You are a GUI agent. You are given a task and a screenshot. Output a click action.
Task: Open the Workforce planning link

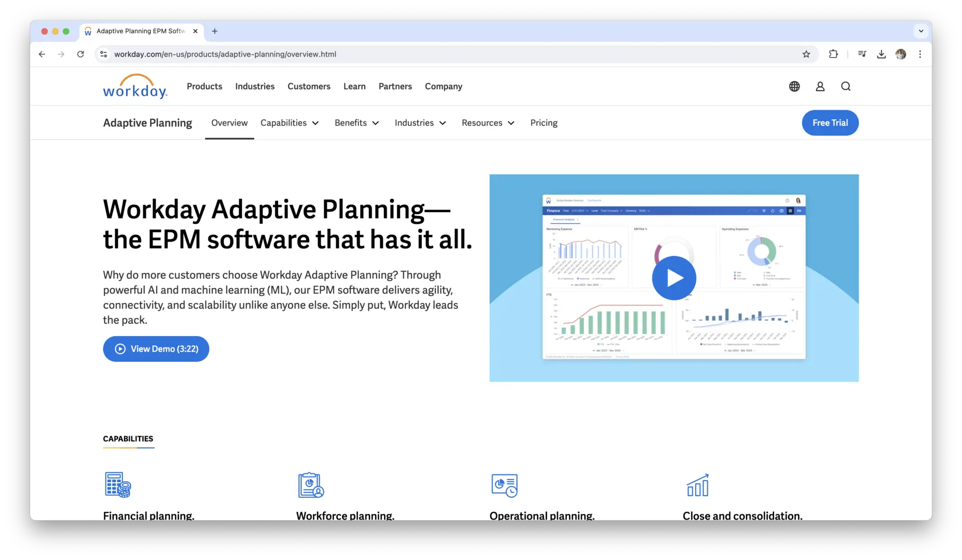pyautogui.click(x=346, y=515)
